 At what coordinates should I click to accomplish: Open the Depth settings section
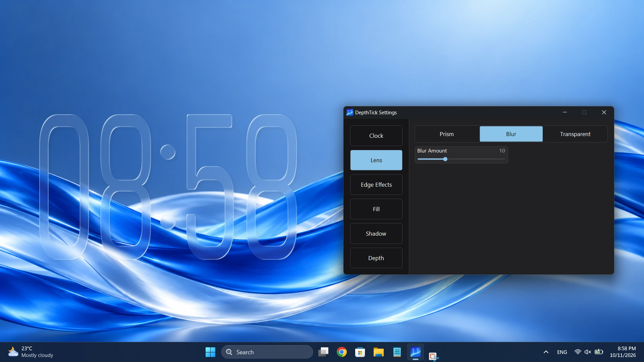tap(376, 258)
